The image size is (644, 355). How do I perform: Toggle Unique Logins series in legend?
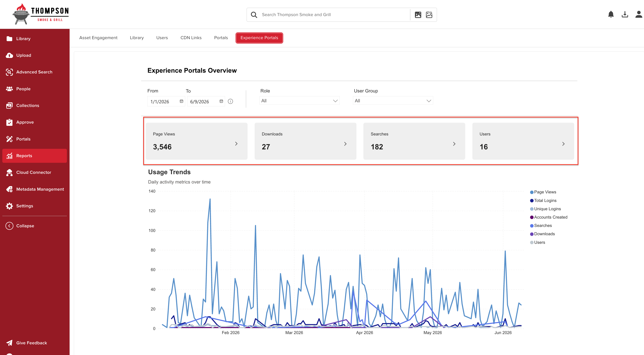tap(545, 209)
